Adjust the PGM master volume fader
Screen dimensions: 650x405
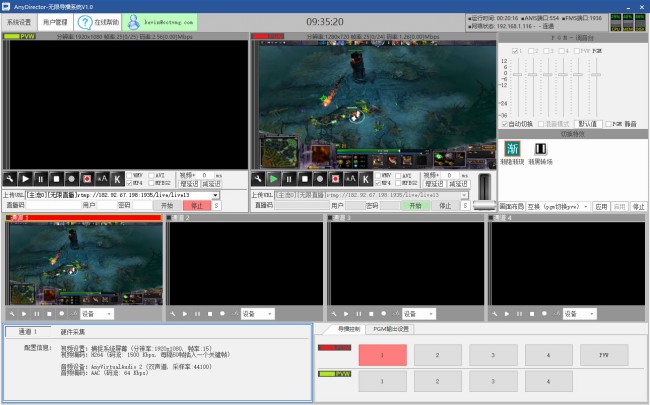pyautogui.click(x=596, y=75)
